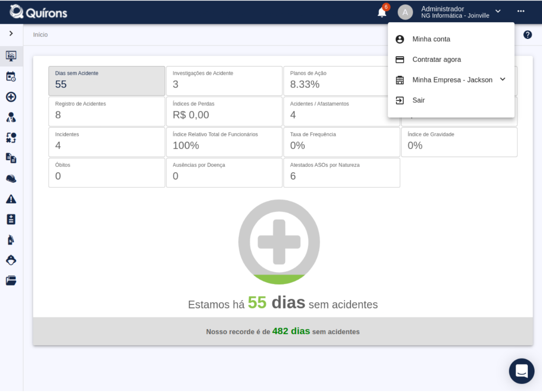Open the Índices de Perdas card
Image resolution: width=542 pixels, height=392 pixels.
[x=225, y=112]
